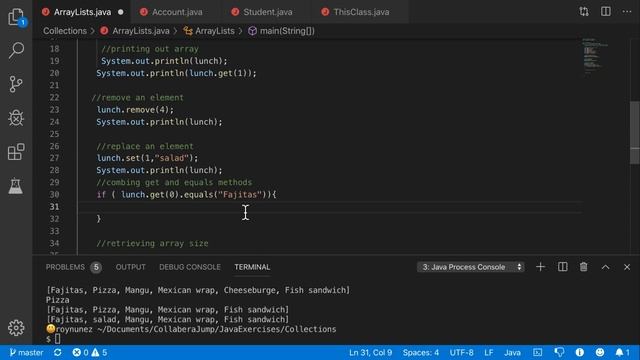The height and width of the screenshot is (360, 640).
Task: Switch to Student.java tab
Action: 267,12
